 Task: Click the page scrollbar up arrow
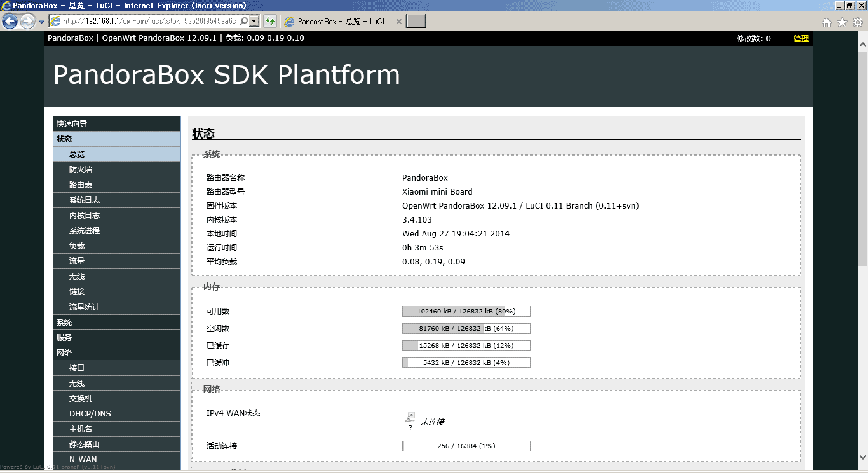coord(862,46)
